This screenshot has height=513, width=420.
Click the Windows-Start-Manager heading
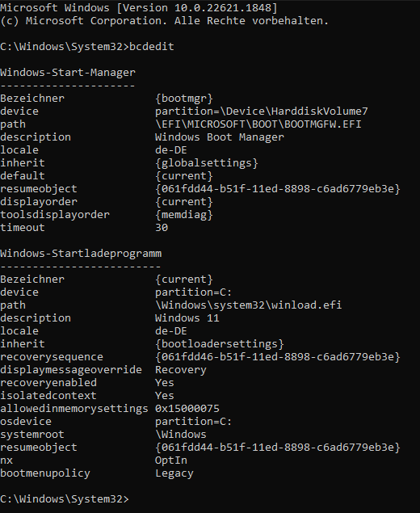tap(68, 72)
